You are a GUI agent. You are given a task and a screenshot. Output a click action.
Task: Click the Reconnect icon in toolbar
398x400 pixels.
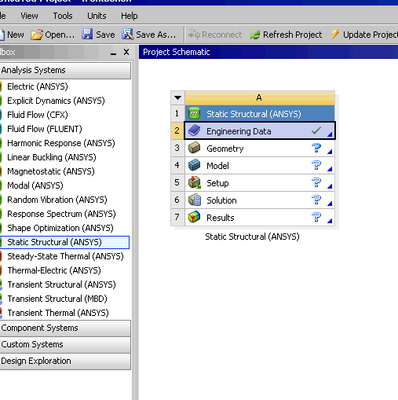tap(194, 34)
